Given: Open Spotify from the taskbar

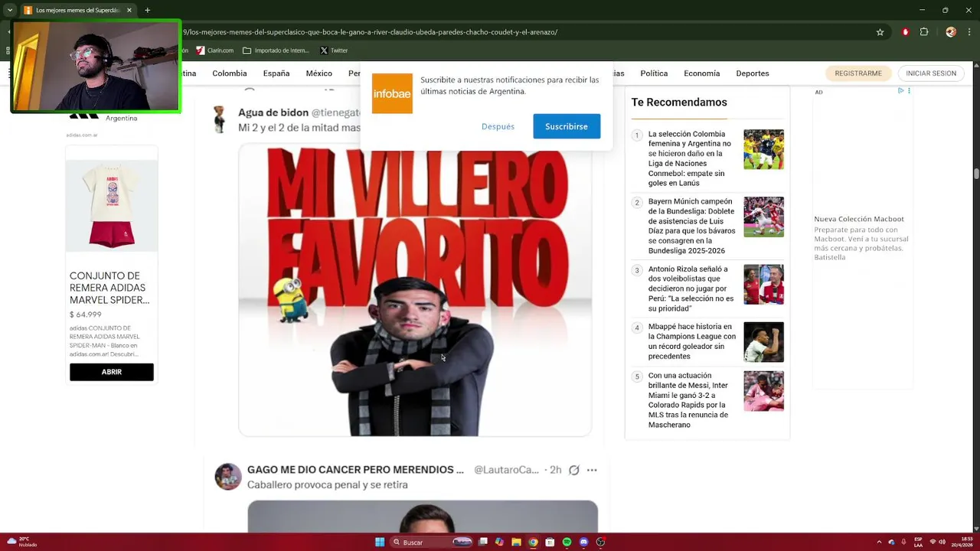Looking at the screenshot, I should coord(567,542).
